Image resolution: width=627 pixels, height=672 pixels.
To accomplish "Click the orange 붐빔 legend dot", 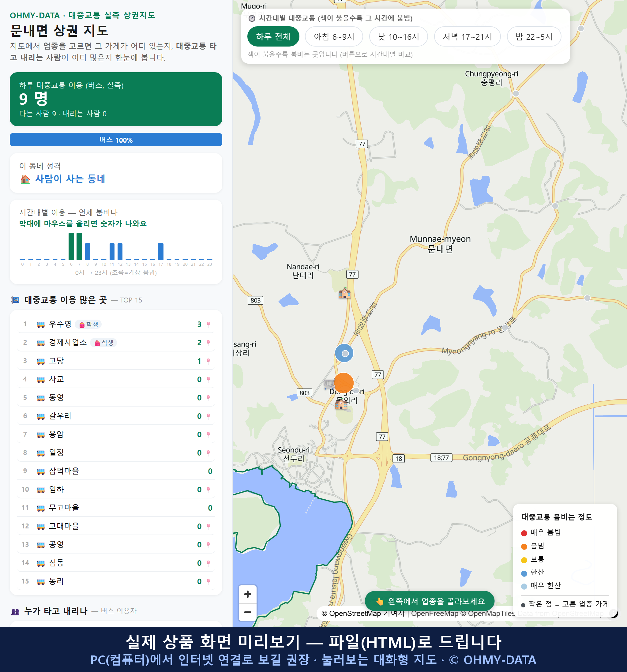I will (x=524, y=546).
